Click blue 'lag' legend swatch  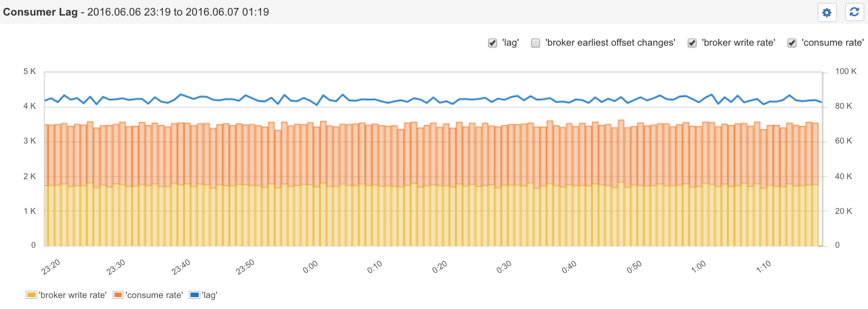coord(194,295)
